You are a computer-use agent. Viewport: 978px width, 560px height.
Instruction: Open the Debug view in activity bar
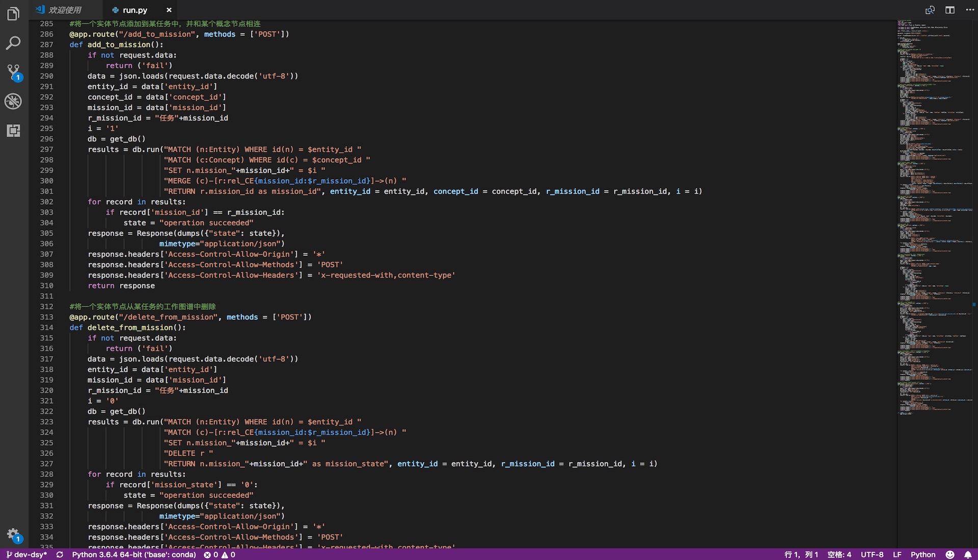click(x=13, y=101)
